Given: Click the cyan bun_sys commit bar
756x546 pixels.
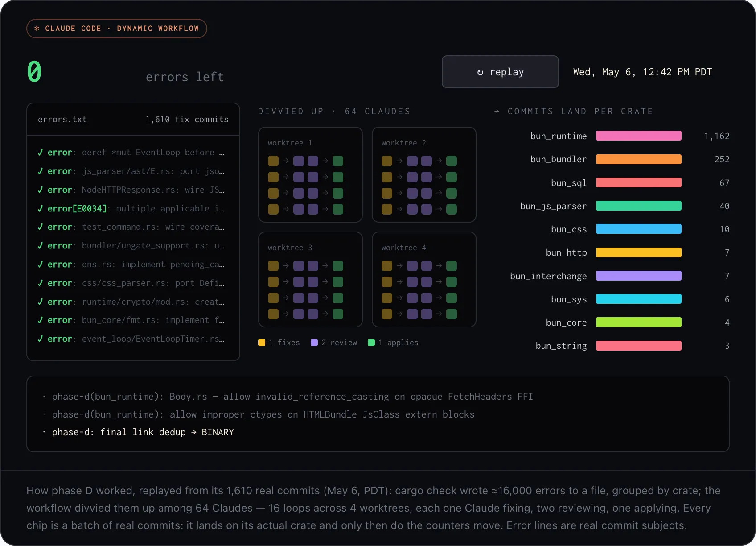Looking at the screenshot, I should point(639,299).
